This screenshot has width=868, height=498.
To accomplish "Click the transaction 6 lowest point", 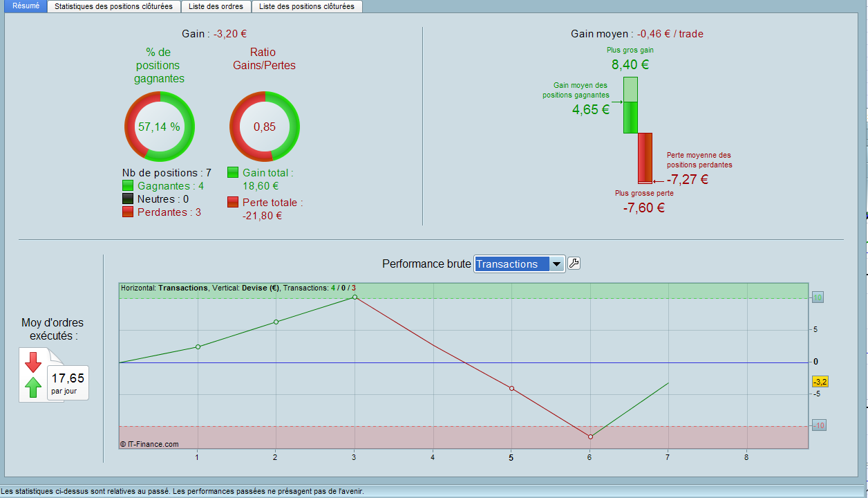I will pos(590,436).
